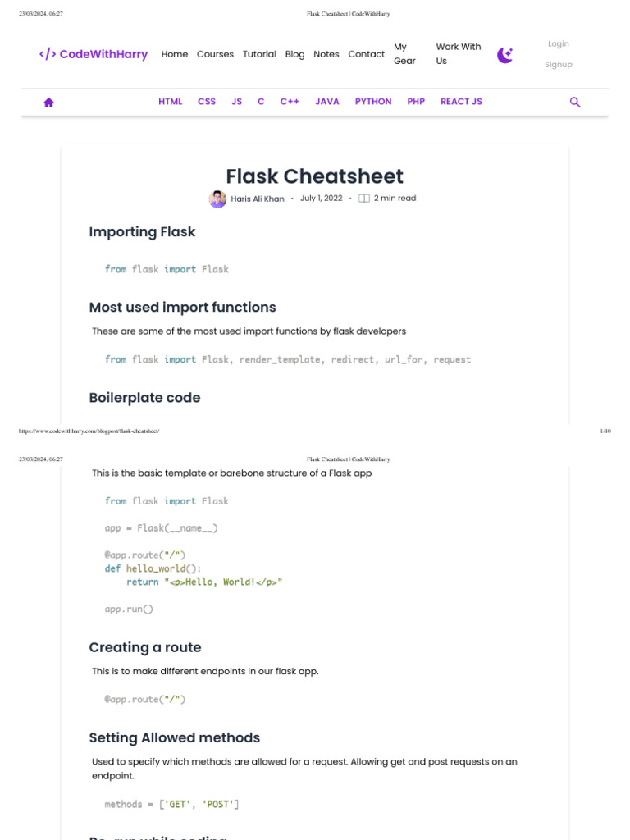Click the Work With Us link
Screen dimensions: 630x840
458,54
